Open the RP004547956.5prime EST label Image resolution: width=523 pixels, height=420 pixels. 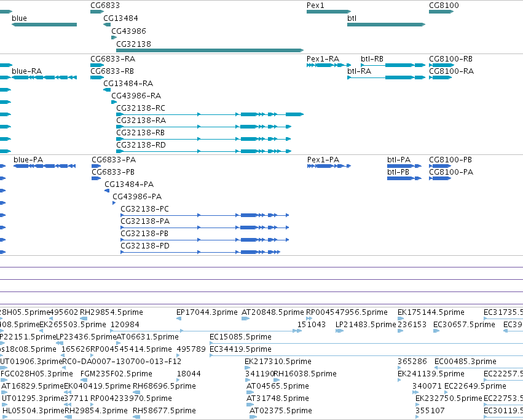click(x=347, y=312)
